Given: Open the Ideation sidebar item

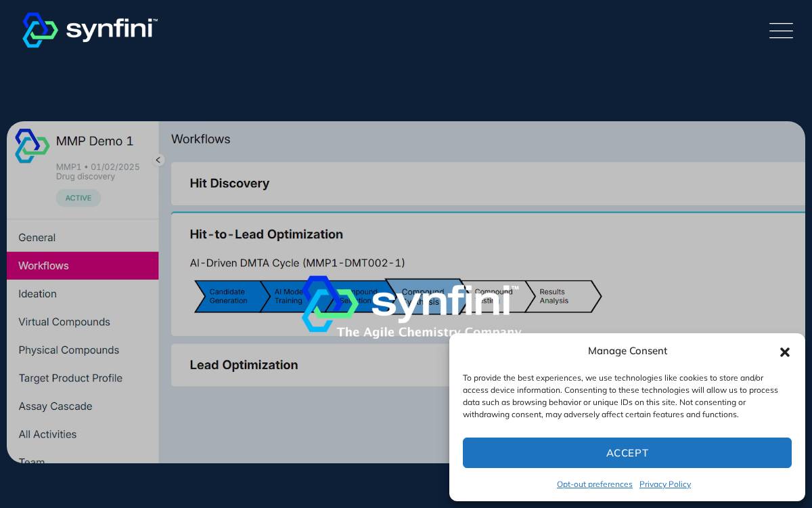Looking at the screenshot, I should pos(83,294).
